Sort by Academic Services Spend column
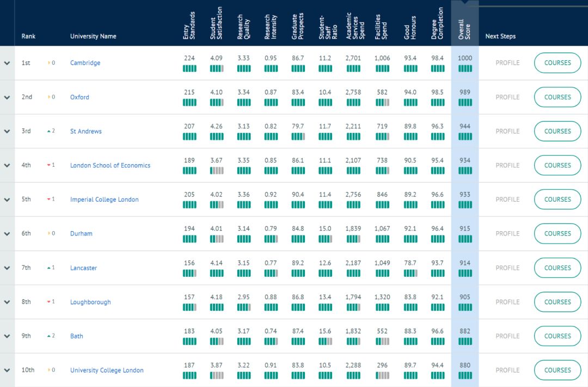Screen dimensions: 588x387 tap(355, 26)
